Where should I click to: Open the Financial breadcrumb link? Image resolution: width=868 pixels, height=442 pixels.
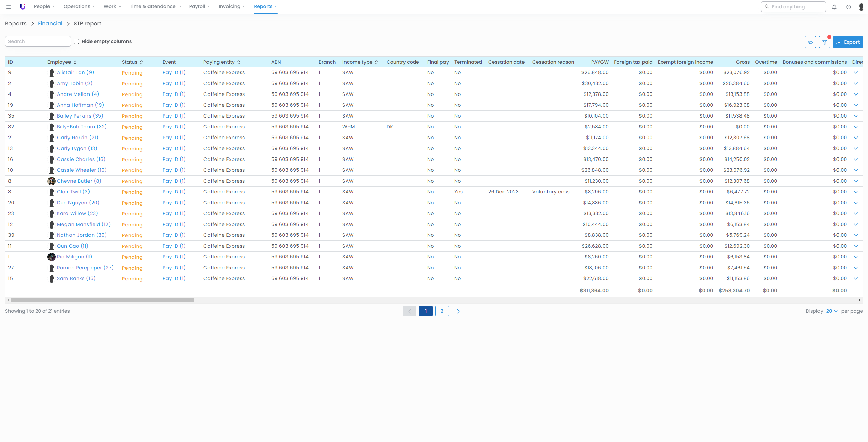tap(50, 23)
